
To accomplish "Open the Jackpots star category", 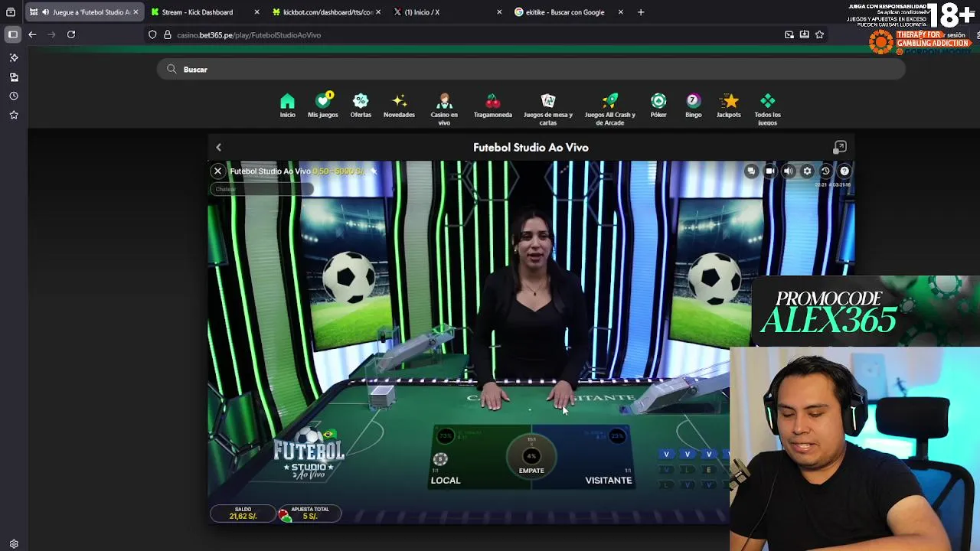I will 729,106.
